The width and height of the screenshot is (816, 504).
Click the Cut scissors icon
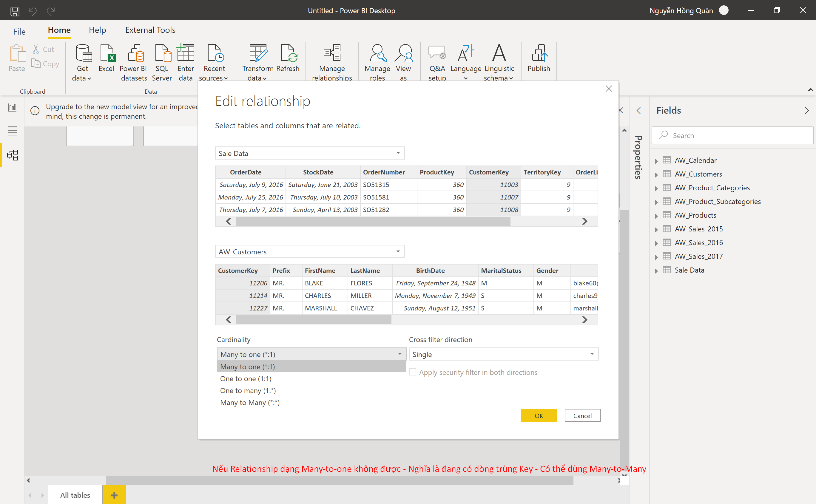coord(36,49)
